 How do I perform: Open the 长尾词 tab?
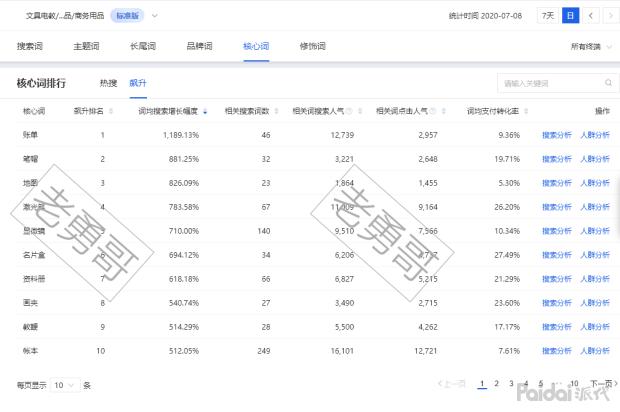[143, 46]
